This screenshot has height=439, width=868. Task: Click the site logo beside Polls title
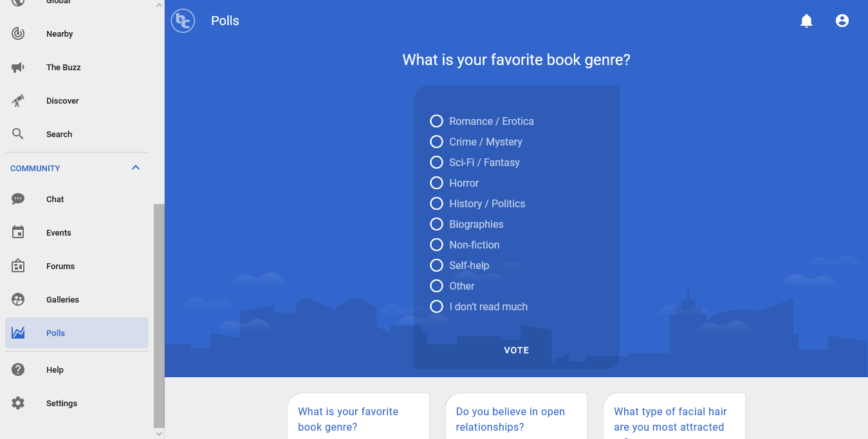click(183, 21)
